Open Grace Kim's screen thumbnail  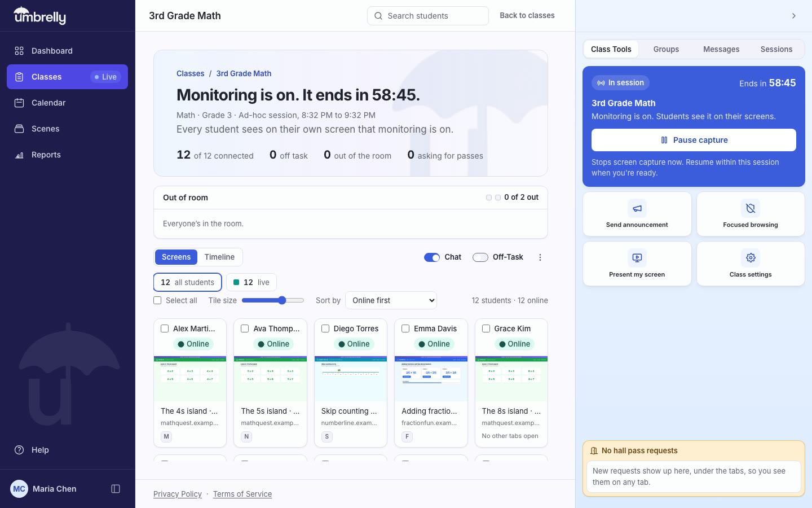tap(511, 379)
